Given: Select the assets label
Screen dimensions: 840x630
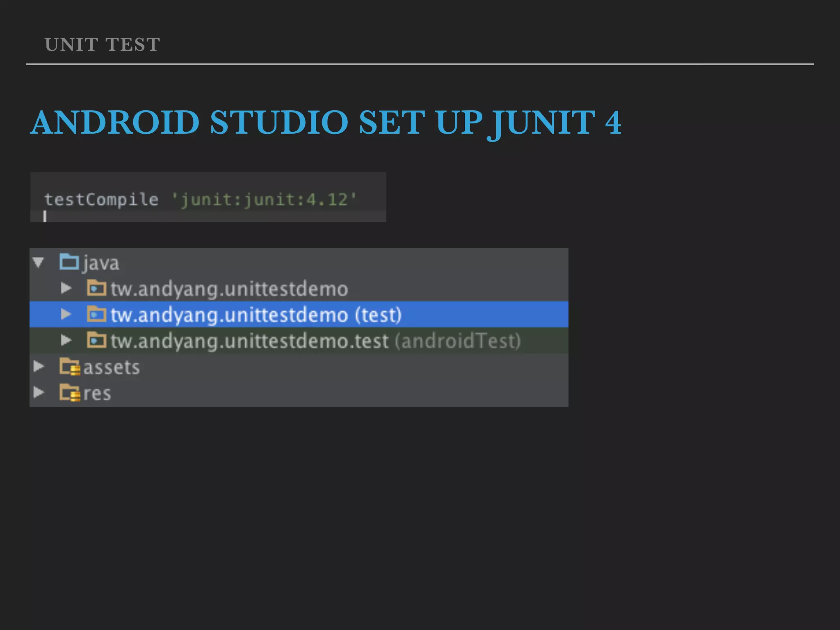Looking at the screenshot, I should 112,367.
